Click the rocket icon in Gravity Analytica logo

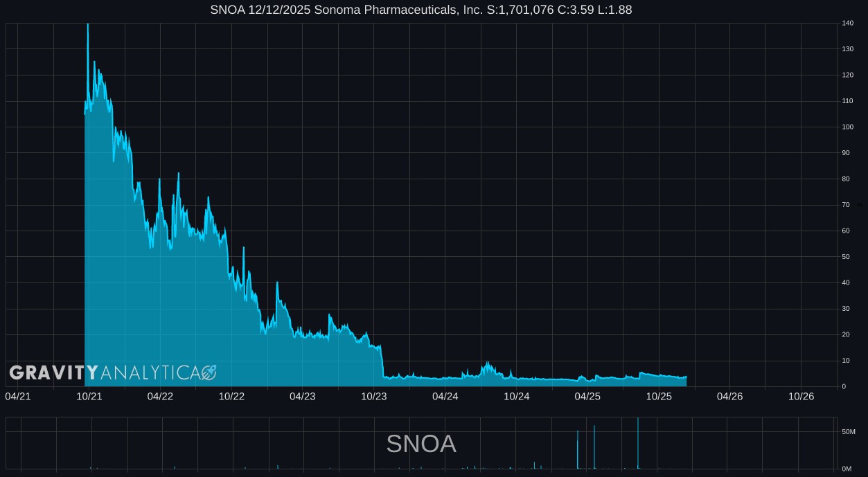coord(209,373)
